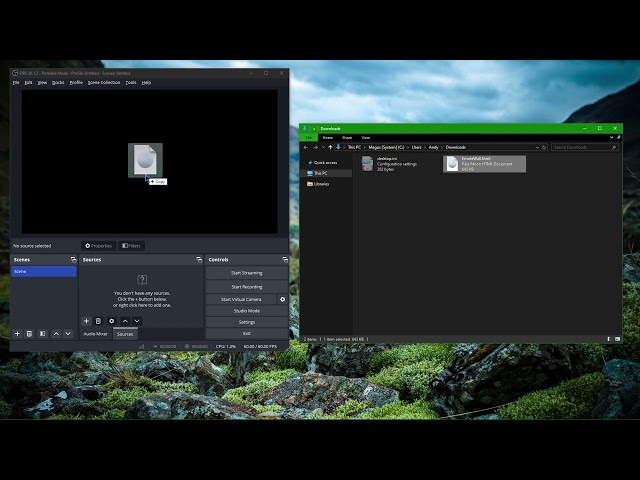Click Start Recording button

click(x=247, y=287)
